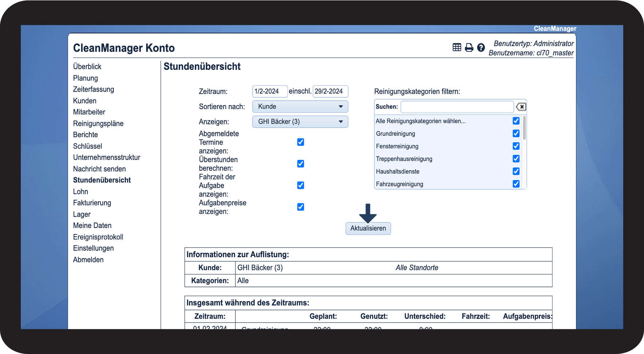Go to Fakturierung in the sidebar

click(92, 203)
